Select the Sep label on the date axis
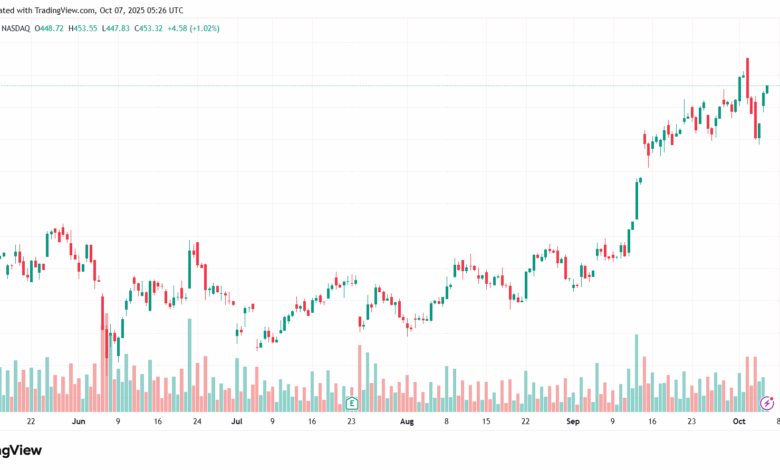 click(573, 421)
